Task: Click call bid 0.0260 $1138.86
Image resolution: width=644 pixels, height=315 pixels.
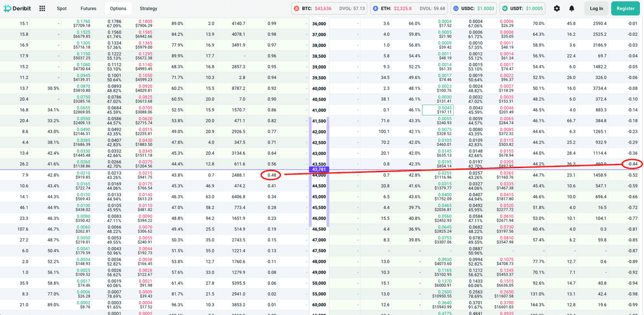Action: pyautogui.click(x=82, y=164)
